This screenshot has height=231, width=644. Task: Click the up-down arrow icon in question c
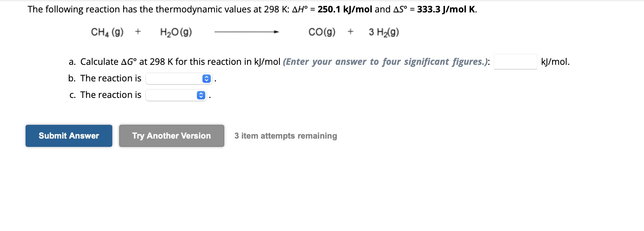(x=201, y=95)
